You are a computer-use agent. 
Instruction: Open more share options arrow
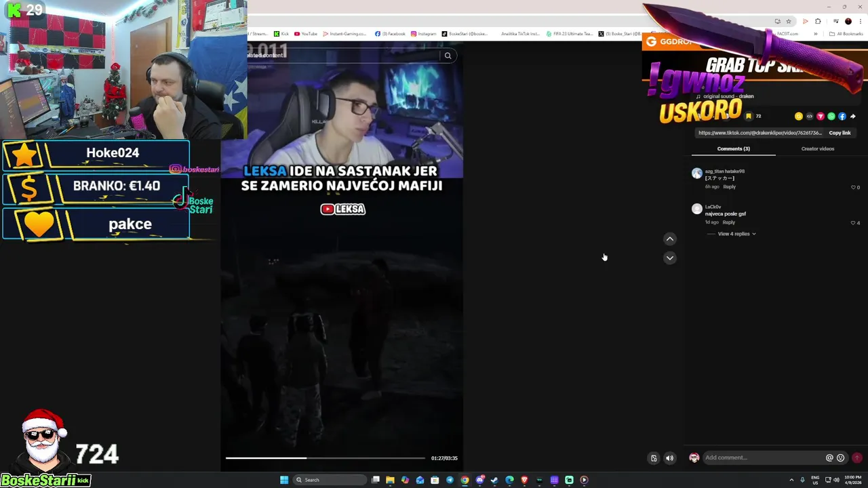pos(852,116)
